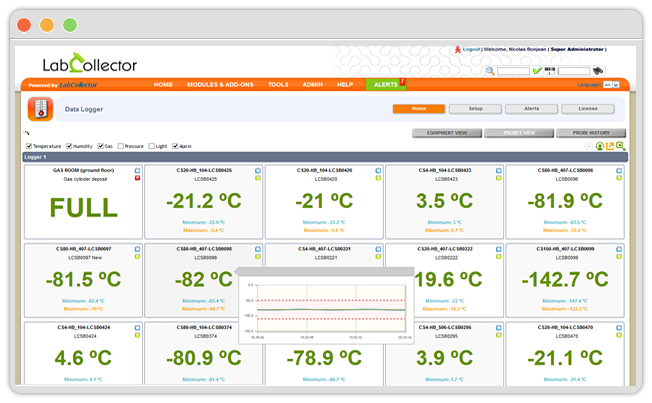Image resolution: width=652 pixels, height=403 pixels.
Task: Click the search input field beside magnifier
Action: (513, 71)
